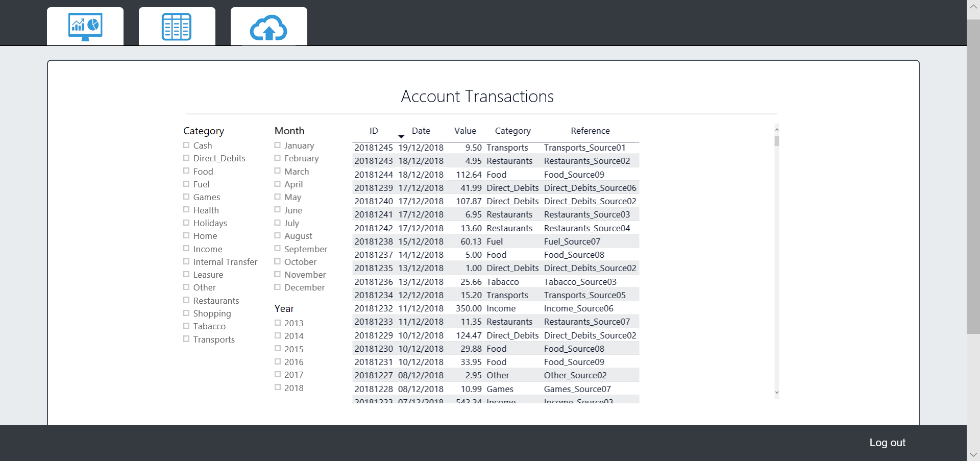Click the table scroll up arrow

777,130
